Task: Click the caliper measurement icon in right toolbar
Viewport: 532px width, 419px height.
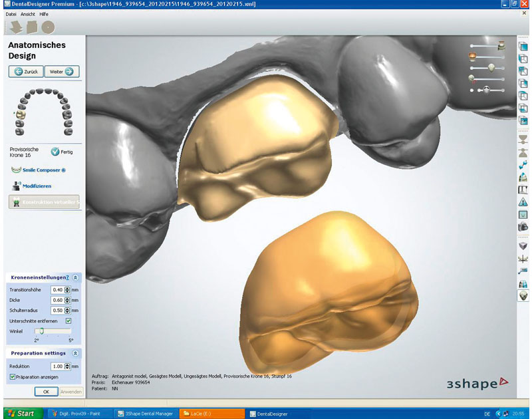Action: click(x=523, y=190)
